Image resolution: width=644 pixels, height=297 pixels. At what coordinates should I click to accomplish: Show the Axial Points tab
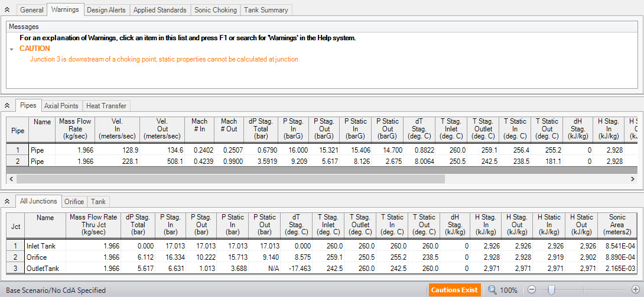[61, 106]
